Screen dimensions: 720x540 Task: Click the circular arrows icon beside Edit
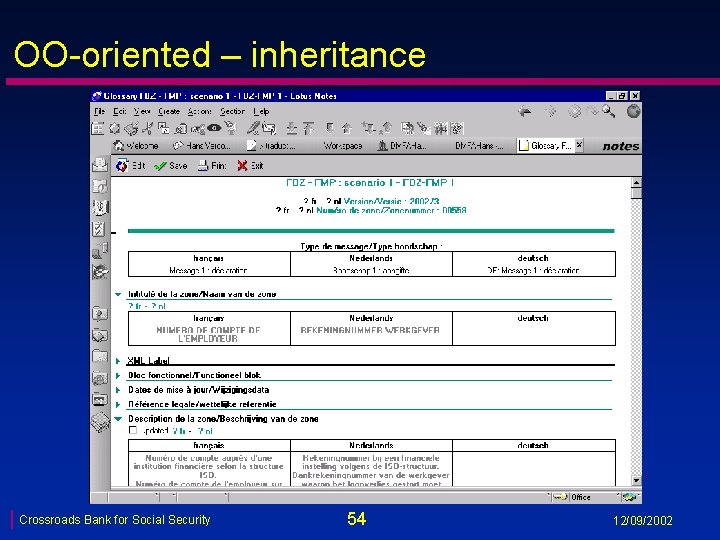click(x=122, y=166)
